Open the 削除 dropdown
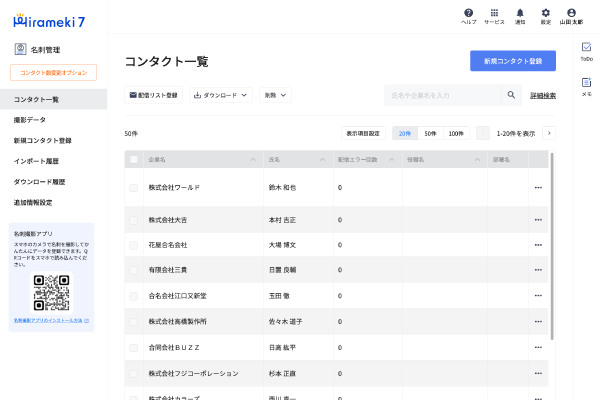 coord(276,95)
